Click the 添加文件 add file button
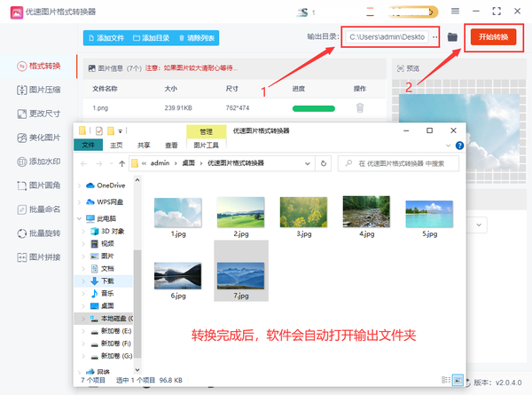The image size is (532, 395). pos(106,38)
